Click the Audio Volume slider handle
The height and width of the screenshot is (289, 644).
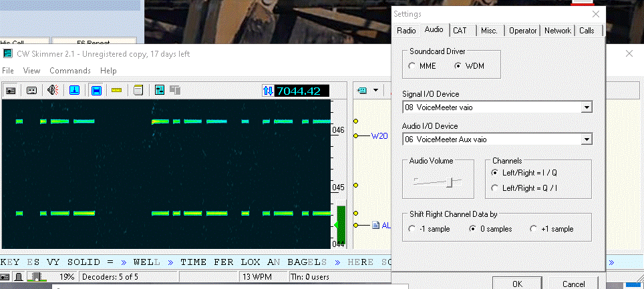(x=450, y=183)
